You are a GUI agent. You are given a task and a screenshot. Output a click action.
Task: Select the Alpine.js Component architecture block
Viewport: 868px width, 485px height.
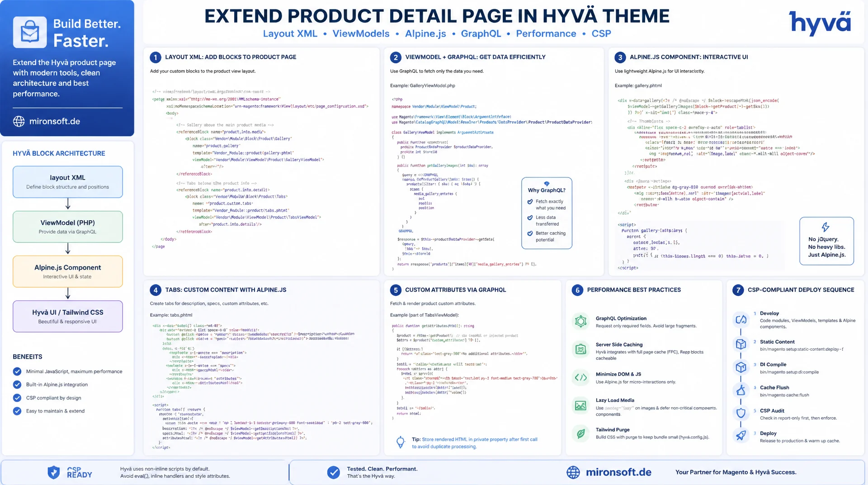click(x=68, y=271)
